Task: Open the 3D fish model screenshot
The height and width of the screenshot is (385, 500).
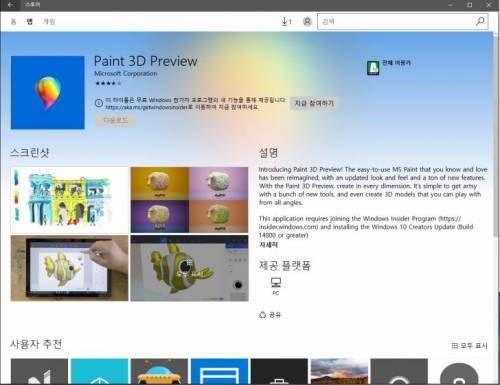Action: 189,268
